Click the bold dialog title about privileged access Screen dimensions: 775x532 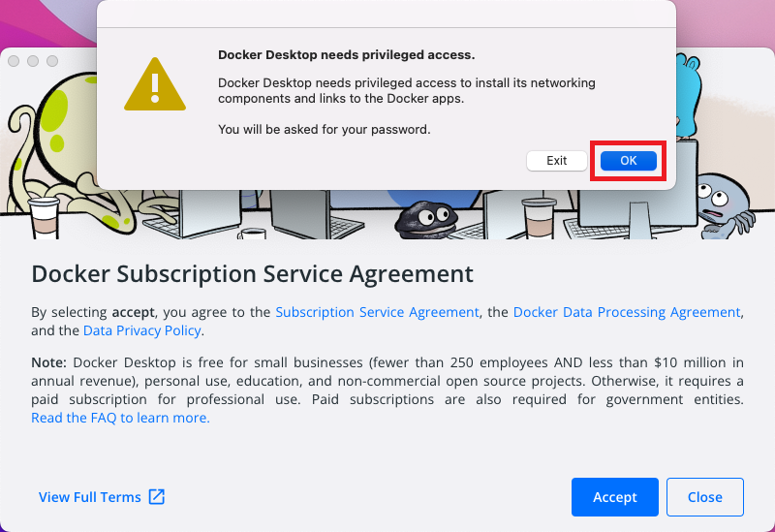coord(346,55)
